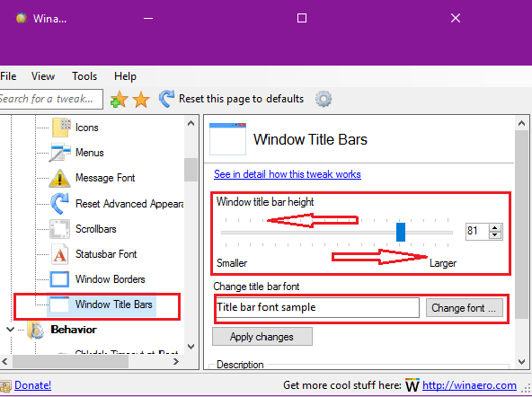The width and height of the screenshot is (532, 397).
Task: Click the Reset Advanced Appearance arrow icon
Action: click(x=59, y=203)
